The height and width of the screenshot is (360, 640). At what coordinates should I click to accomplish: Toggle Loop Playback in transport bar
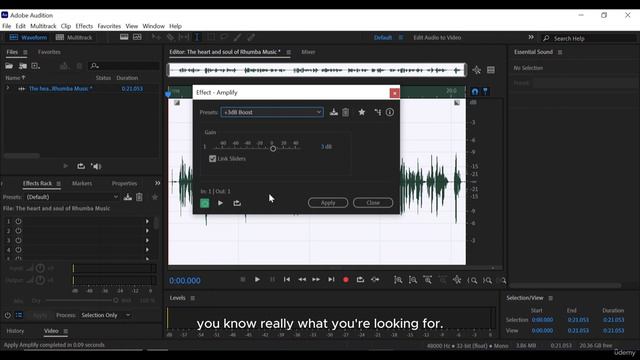click(360, 280)
